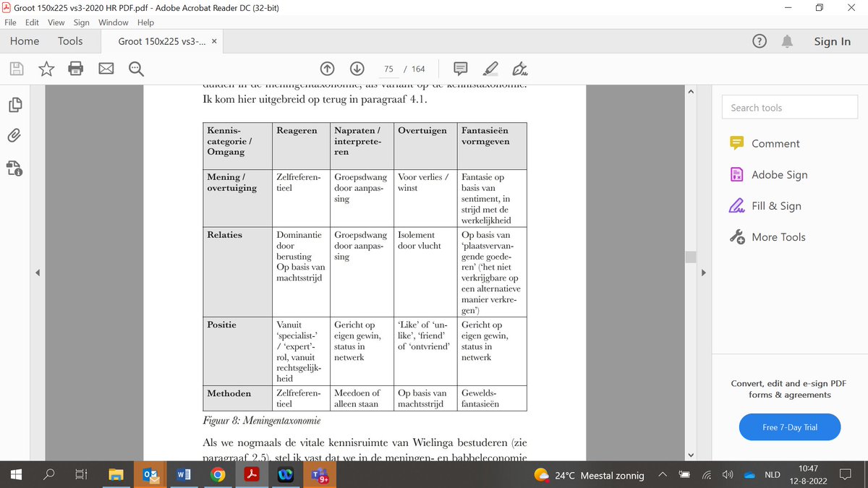The image size is (868, 488).
Task: Open Help via the question mark icon
Action: pos(759,41)
